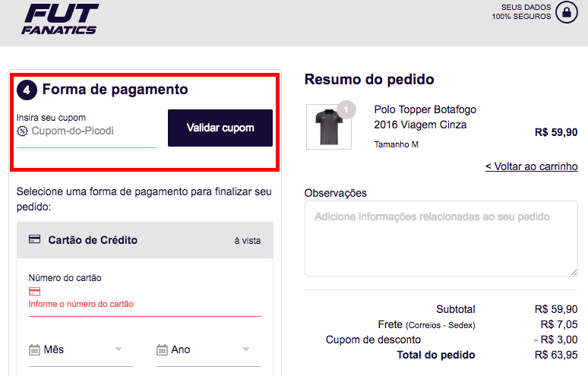Image resolution: width=588 pixels, height=376 pixels.
Task: Click the Polo Topper Botafogo product name
Action: 425,117
